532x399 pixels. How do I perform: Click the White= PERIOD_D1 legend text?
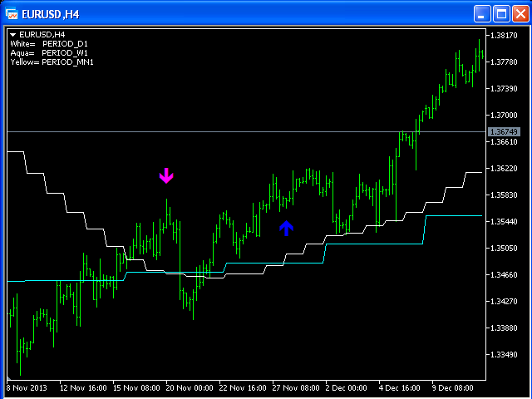pos(48,43)
